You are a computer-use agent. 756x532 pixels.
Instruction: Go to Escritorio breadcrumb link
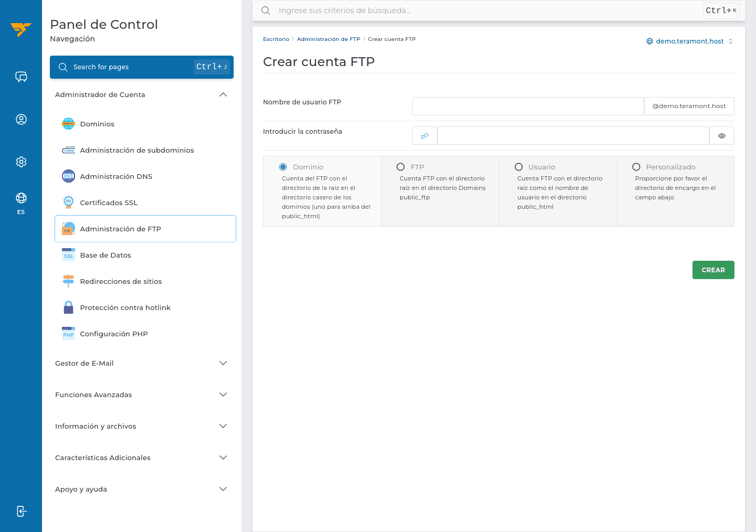tap(276, 39)
